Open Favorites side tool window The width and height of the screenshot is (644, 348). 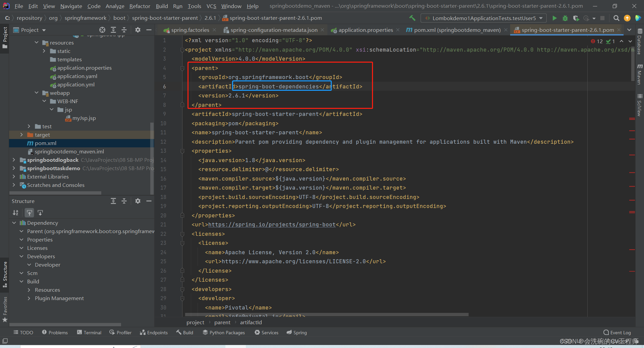click(x=5, y=309)
